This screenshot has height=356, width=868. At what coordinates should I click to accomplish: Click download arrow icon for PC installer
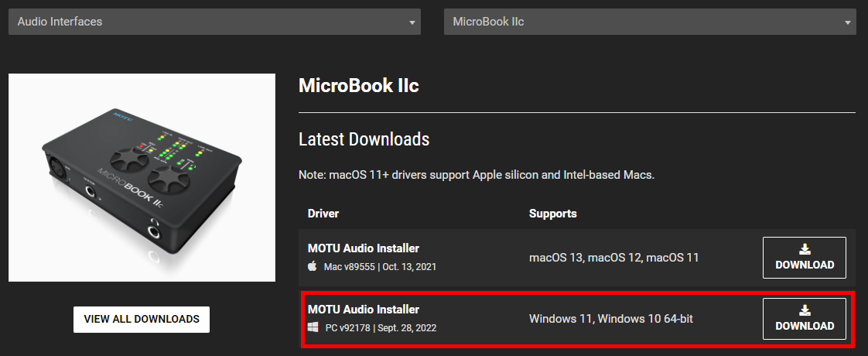click(x=805, y=310)
